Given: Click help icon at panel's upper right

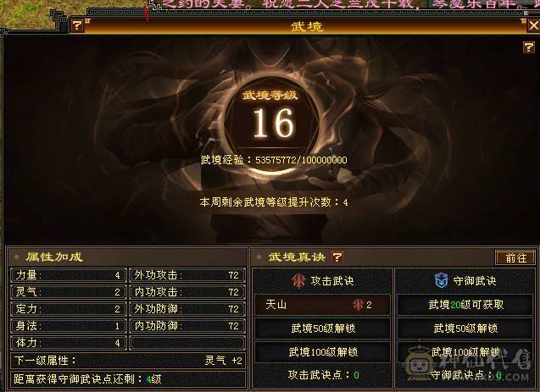Looking at the screenshot, I should point(528,47).
